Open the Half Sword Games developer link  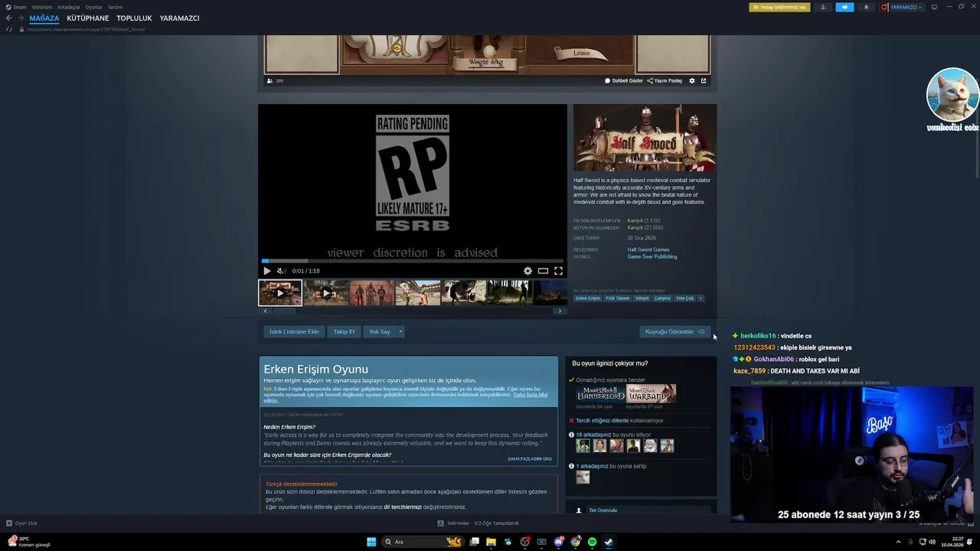tap(648, 249)
